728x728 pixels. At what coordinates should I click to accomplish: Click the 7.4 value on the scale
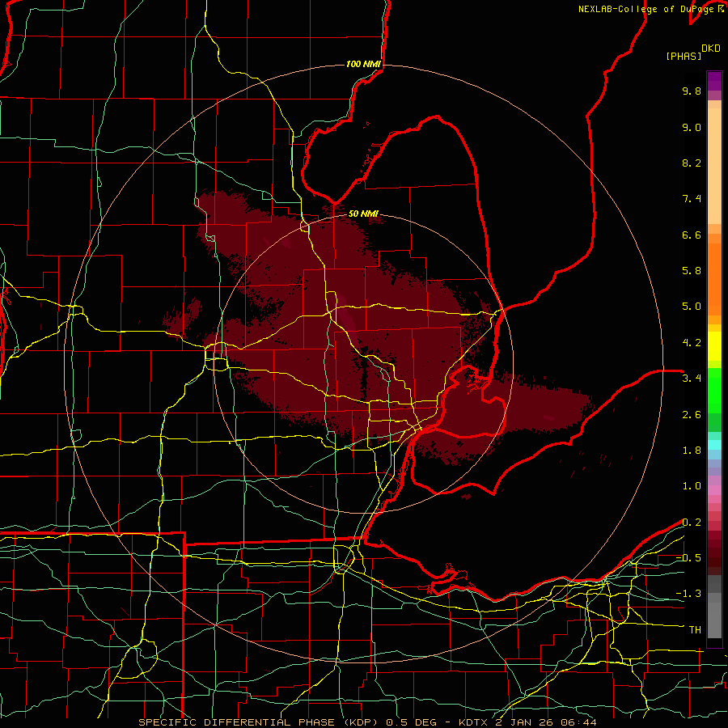click(x=692, y=199)
